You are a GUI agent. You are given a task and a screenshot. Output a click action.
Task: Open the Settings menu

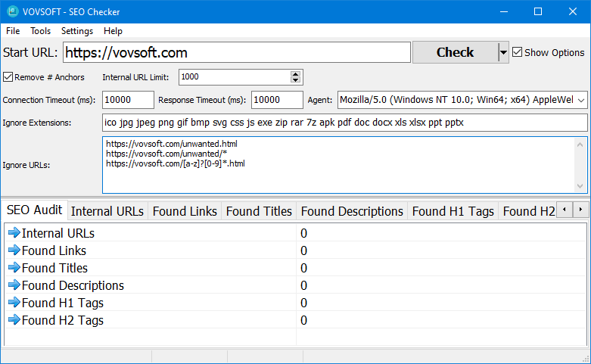click(77, 31)
